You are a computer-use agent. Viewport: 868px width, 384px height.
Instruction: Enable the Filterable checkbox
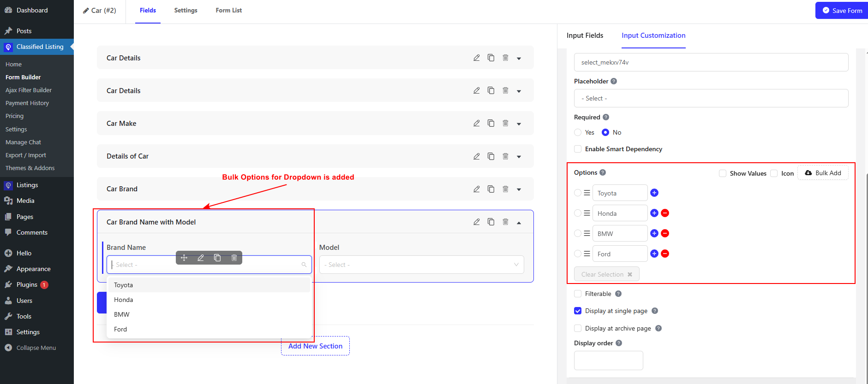click(578, 294)
